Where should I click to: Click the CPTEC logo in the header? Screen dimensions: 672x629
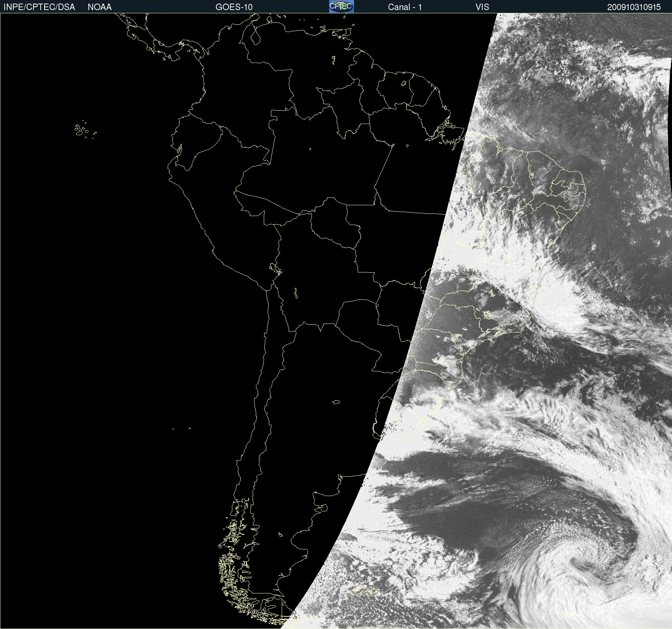coord(341,6)
